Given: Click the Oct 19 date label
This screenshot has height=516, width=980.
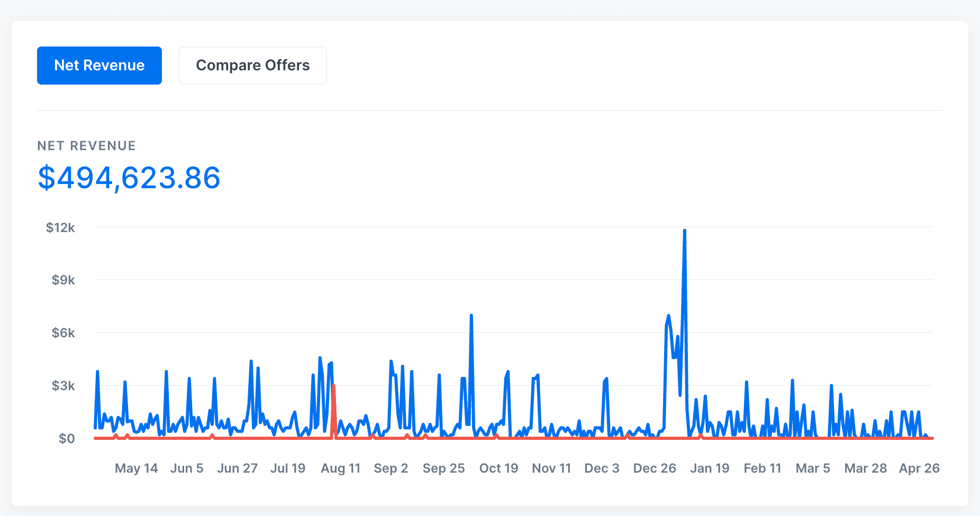Looking at the screenshot, I should click(498, 468).
